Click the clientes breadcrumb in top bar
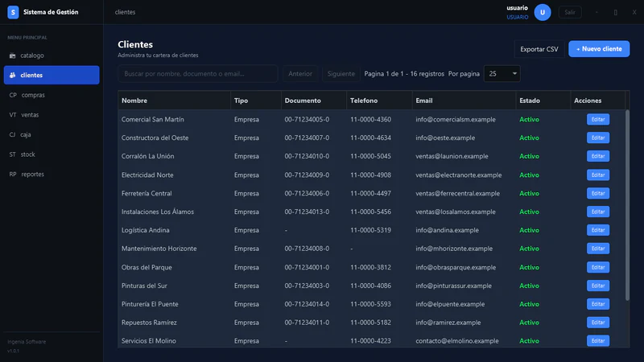The width and height of the screenshot is (644, 362). pos(125,12)
